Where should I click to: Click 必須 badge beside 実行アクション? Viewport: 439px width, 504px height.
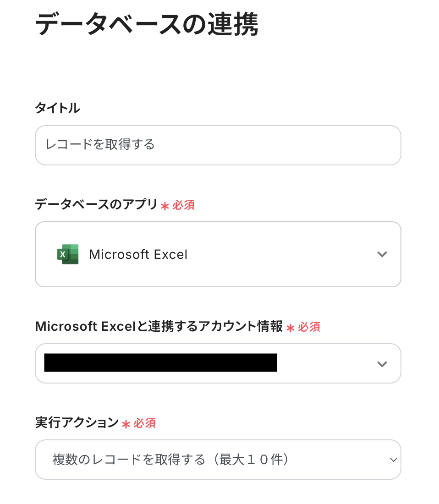pos(144,423)
